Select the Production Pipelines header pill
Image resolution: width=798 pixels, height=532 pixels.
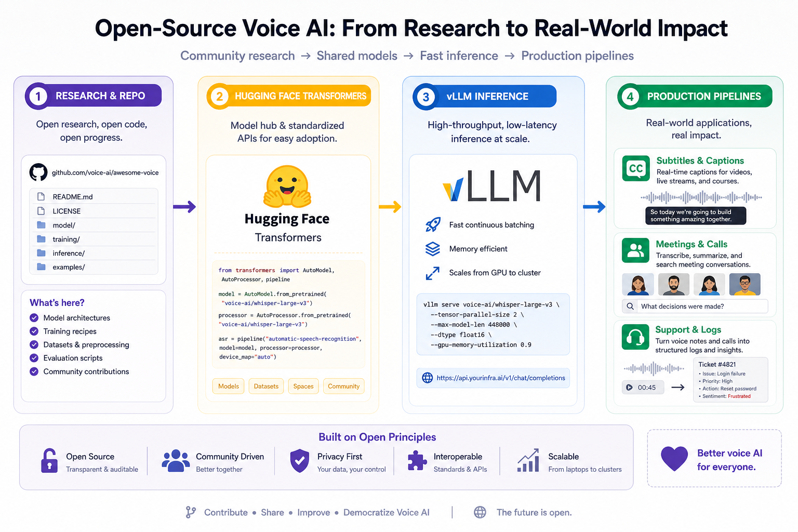(x=695, y=96)
